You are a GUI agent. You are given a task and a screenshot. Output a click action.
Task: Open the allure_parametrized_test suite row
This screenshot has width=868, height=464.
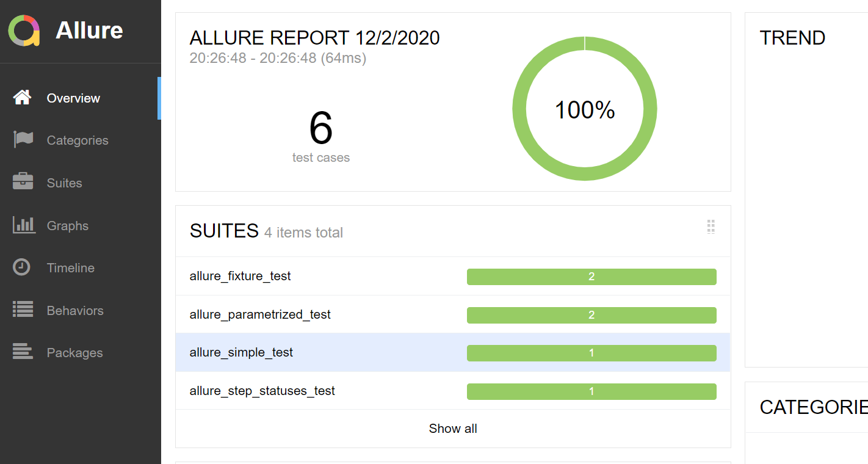click(260, 314)
